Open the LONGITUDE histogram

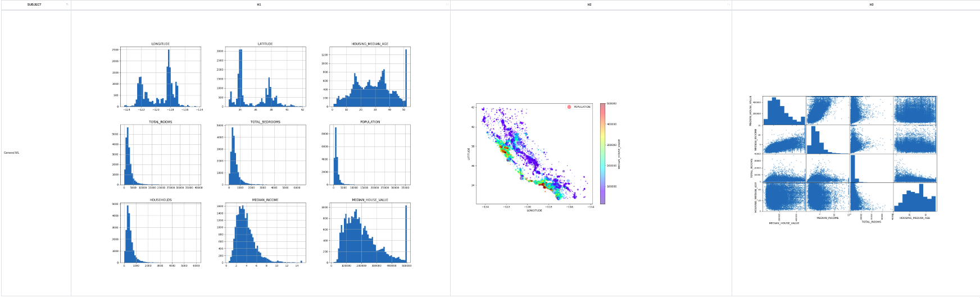pos(160,77)
